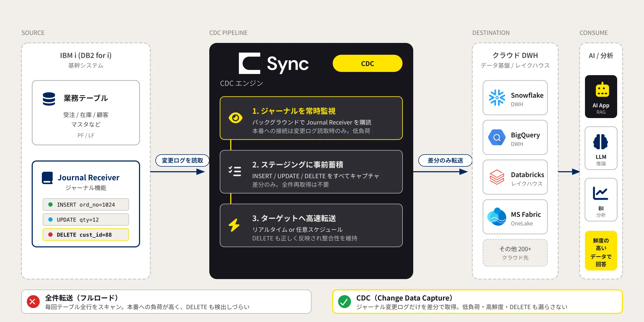Click the 差分のみ転送 pill label
644x322 pixels.
[445, 160]
